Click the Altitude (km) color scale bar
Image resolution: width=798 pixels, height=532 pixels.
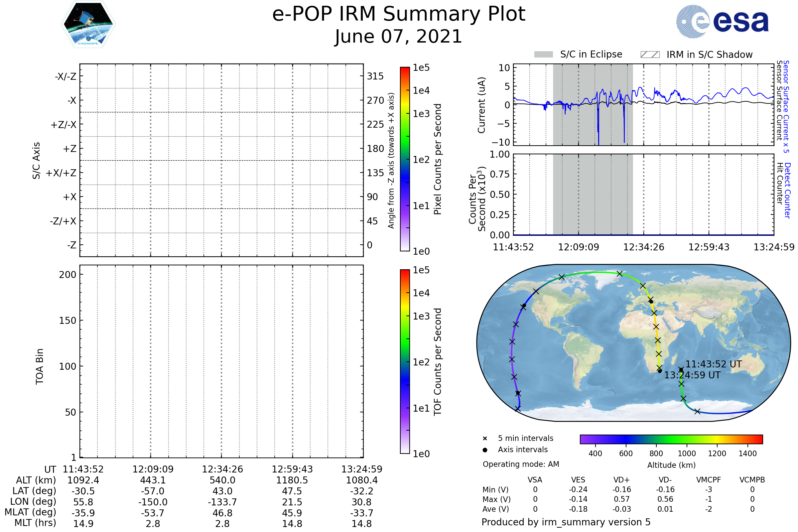pos(671,439)
